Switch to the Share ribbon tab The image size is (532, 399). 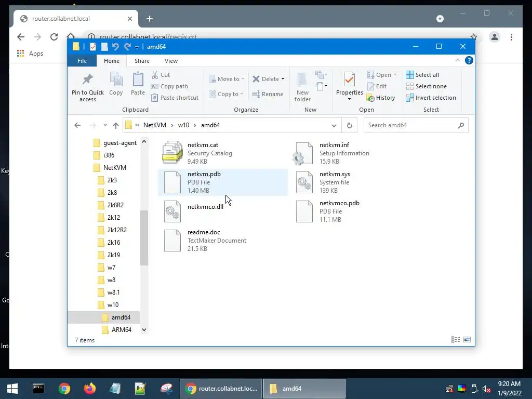[142, 61]
